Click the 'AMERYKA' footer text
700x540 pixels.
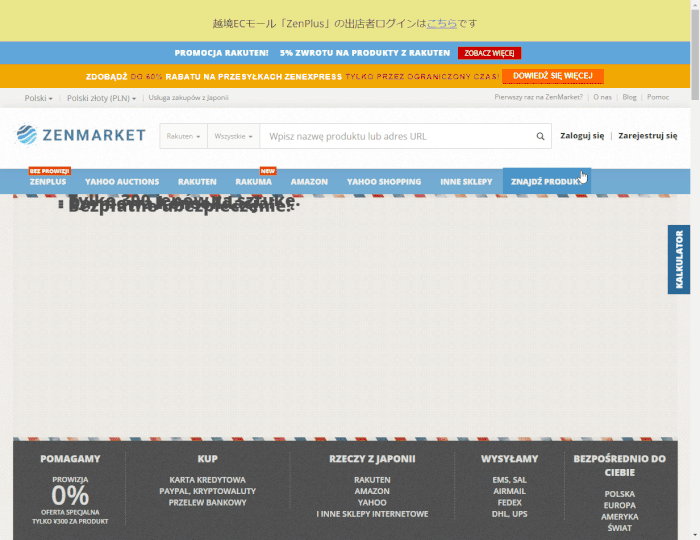(620, 517)
